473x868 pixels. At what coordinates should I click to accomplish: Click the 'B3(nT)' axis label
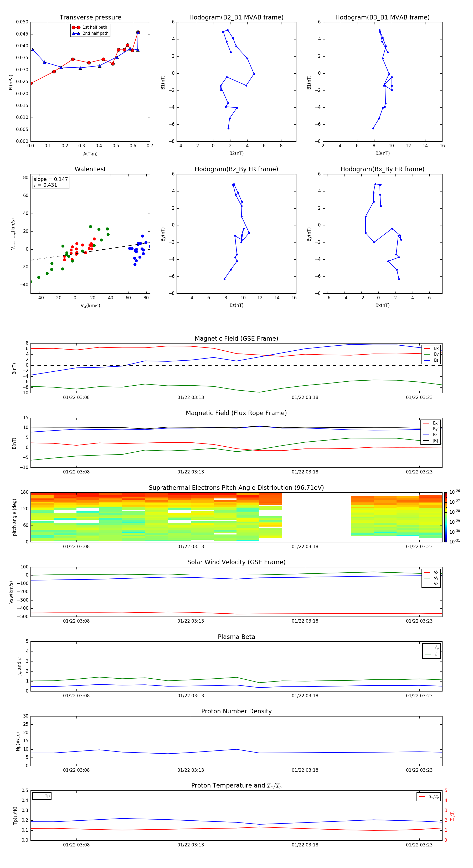[382, 153]
